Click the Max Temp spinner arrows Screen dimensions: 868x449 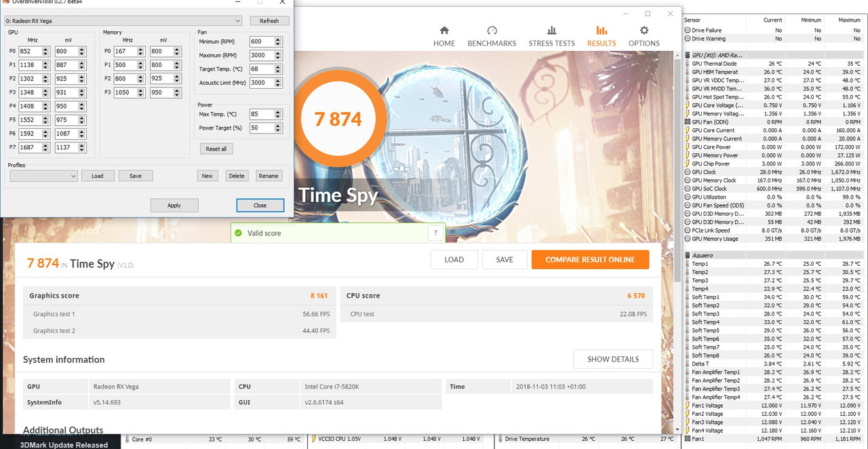click(278, 114)
